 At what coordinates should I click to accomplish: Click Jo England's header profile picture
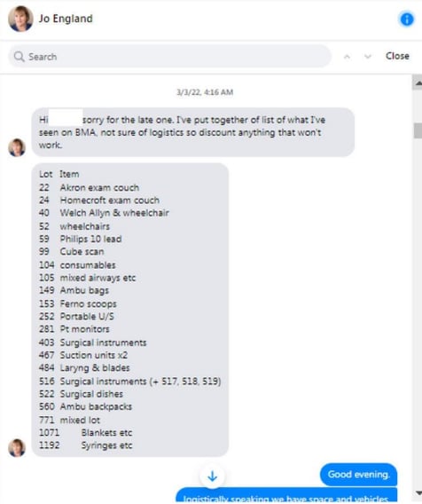point(20,19)
